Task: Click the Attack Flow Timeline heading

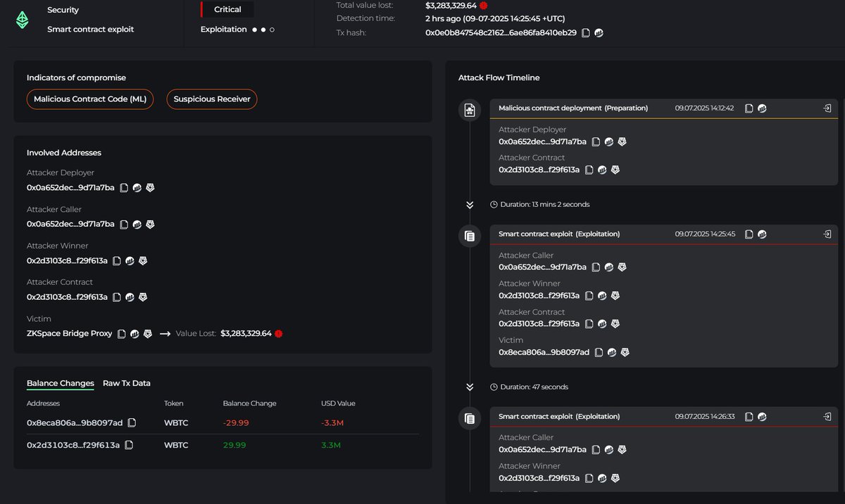Action: click(x=499, y=77)
